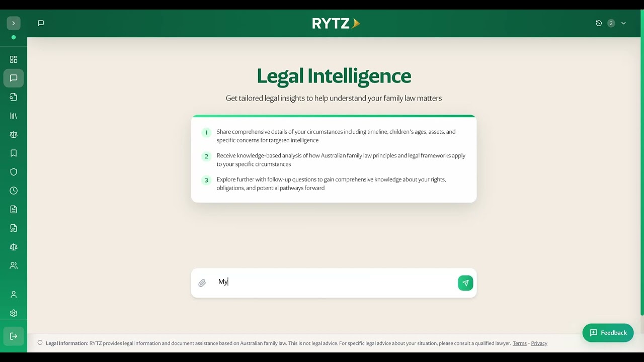Select the highlighted chat icon in sidebar

point(14,78)
